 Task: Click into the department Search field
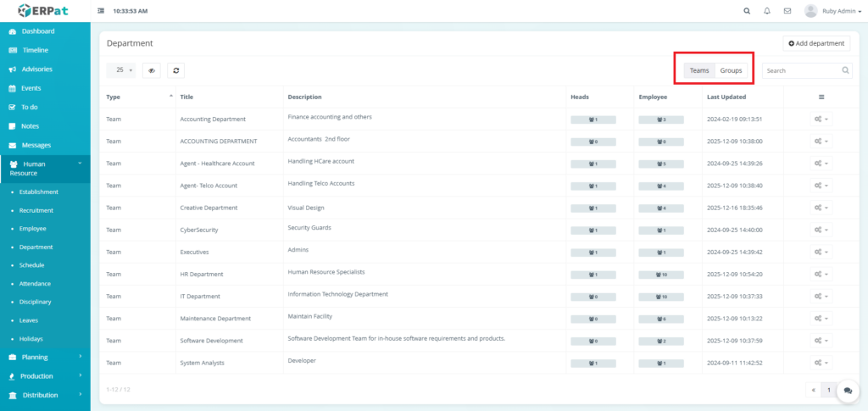801,70
